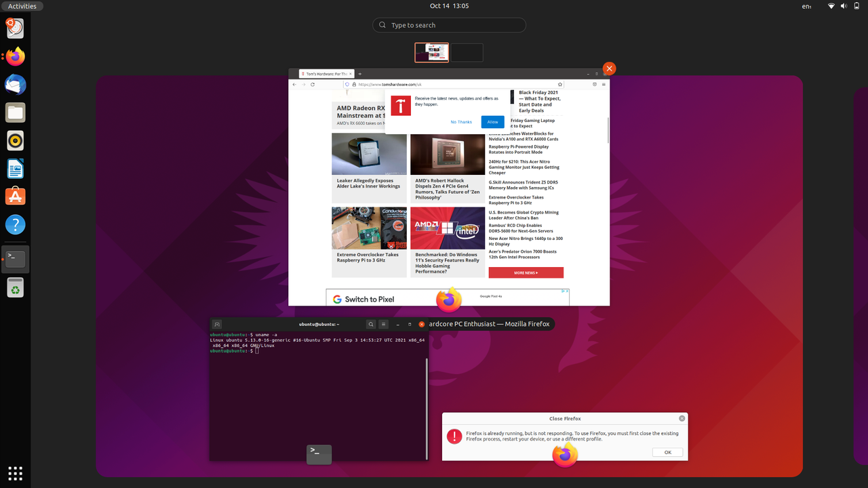Image resolution: width=868 pixels, height=488 pixels.
Task: Click the shield tracking protection icon
Action: click(x=347, y=85)
